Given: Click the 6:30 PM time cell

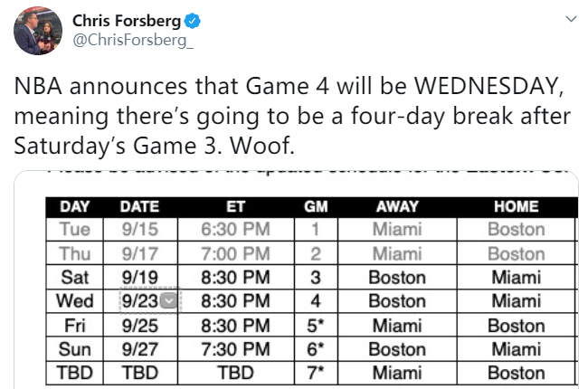Looking at the screenshot, I should [235, 230].
